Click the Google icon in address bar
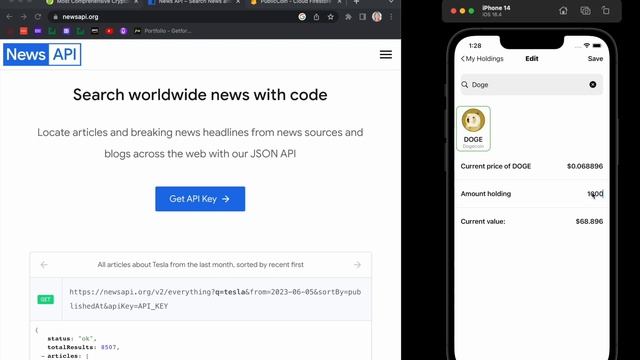 point(302,17)
